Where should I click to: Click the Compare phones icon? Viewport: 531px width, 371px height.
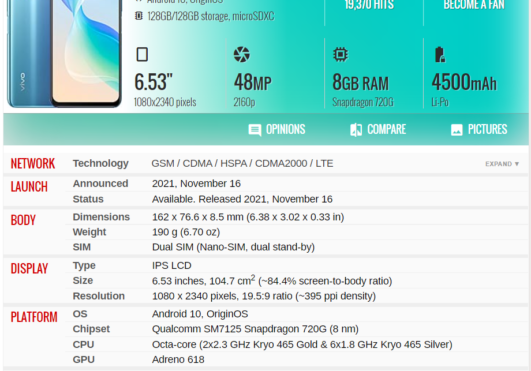tap(356, 130)
